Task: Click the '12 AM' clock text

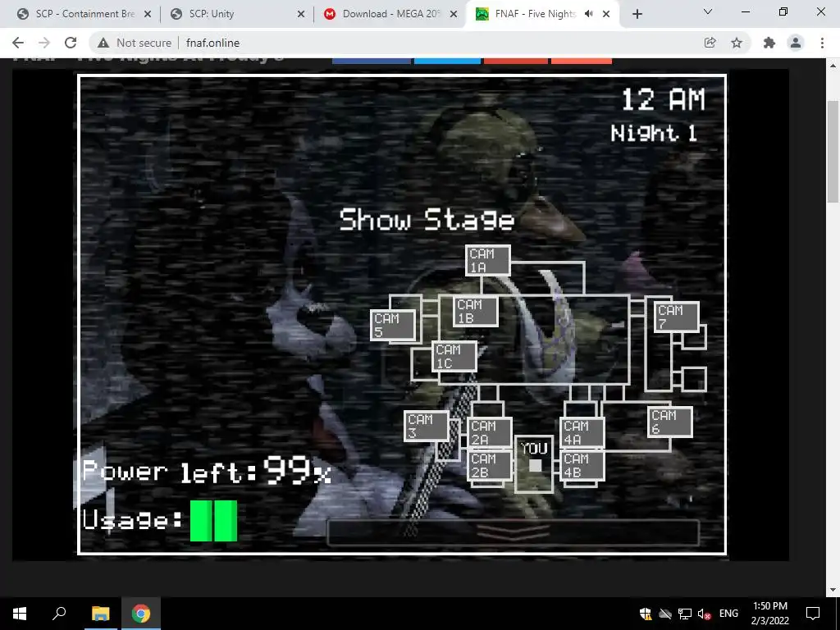Action: click(x=663, y=99)
